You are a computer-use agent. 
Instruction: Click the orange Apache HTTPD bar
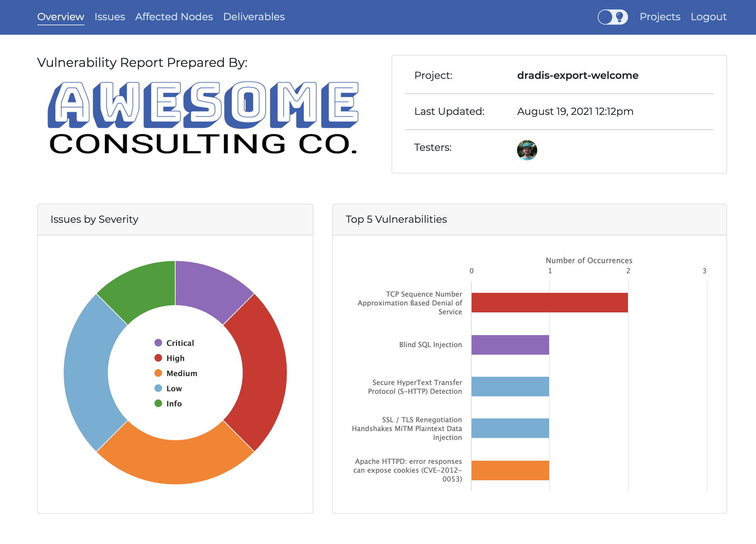point(510,470)
